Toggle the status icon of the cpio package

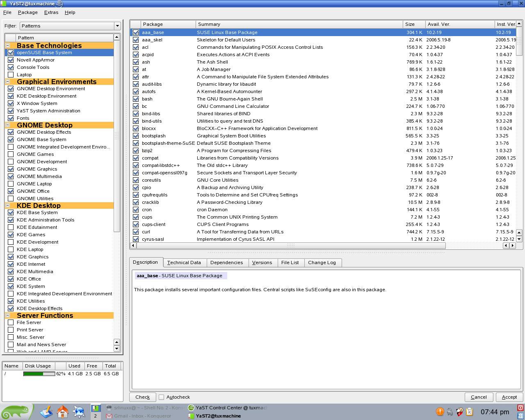click(136, 187)
